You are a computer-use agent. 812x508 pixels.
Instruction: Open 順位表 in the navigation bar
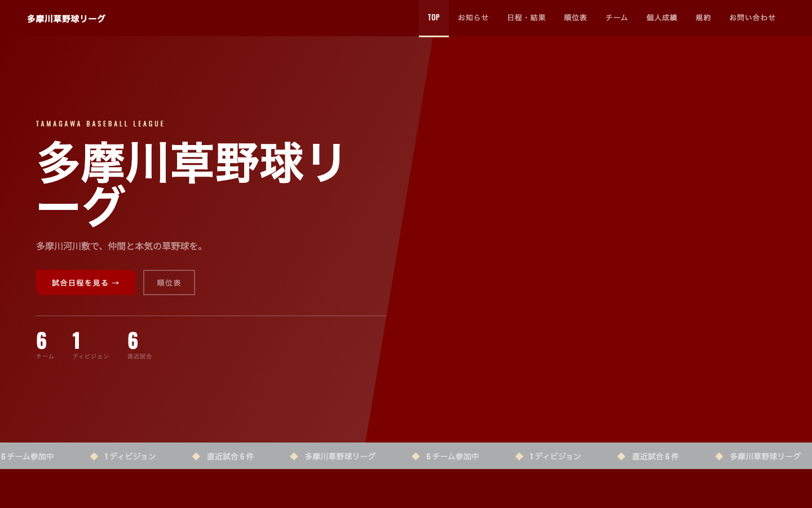point(575,18)
